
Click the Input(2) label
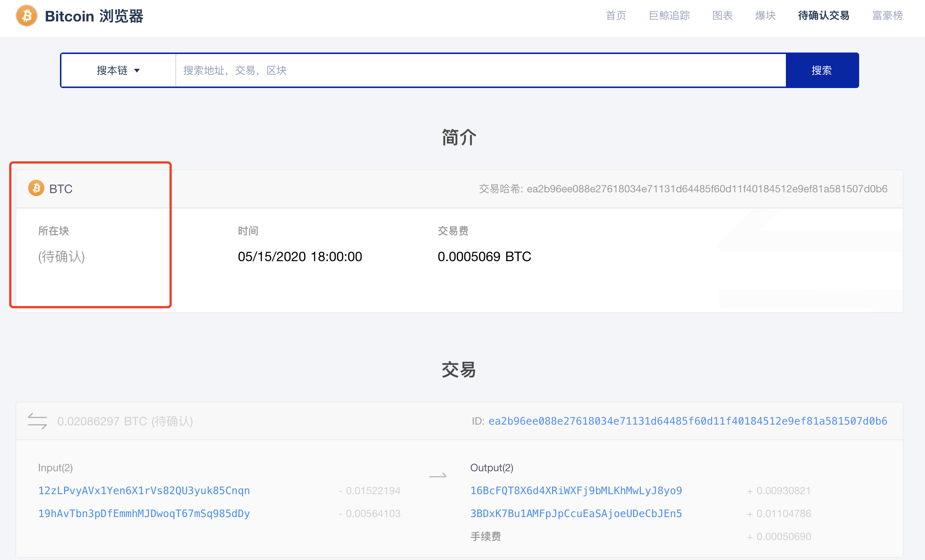55,468
